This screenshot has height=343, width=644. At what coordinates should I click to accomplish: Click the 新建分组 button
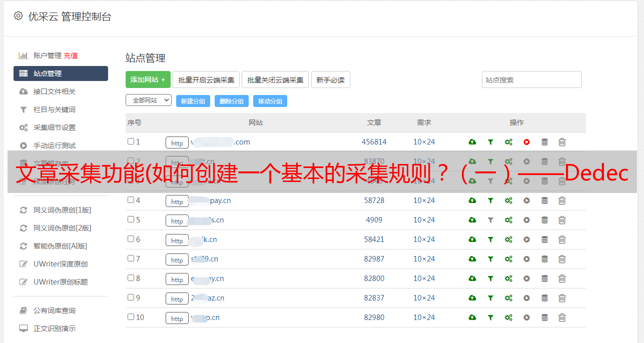[193, 101]
